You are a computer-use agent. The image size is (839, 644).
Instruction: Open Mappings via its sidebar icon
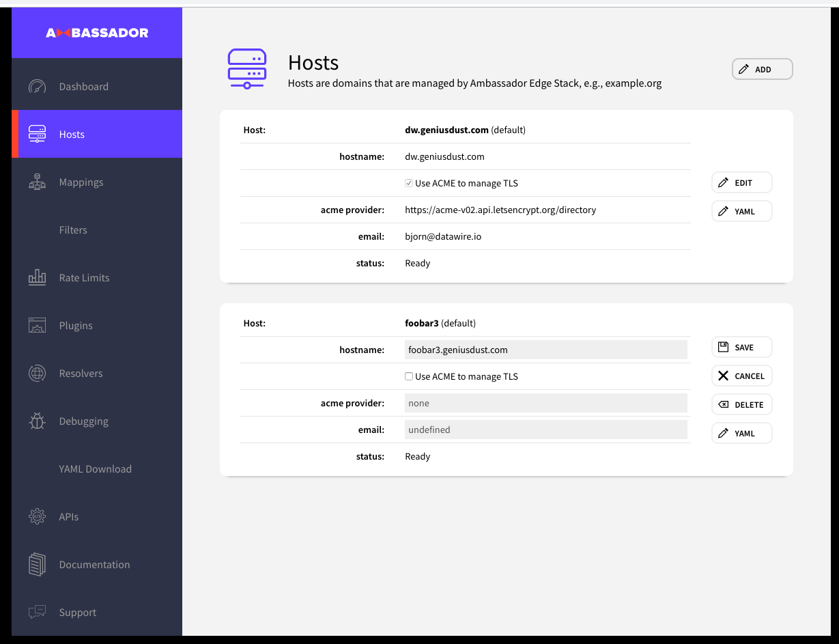point(37,182)
